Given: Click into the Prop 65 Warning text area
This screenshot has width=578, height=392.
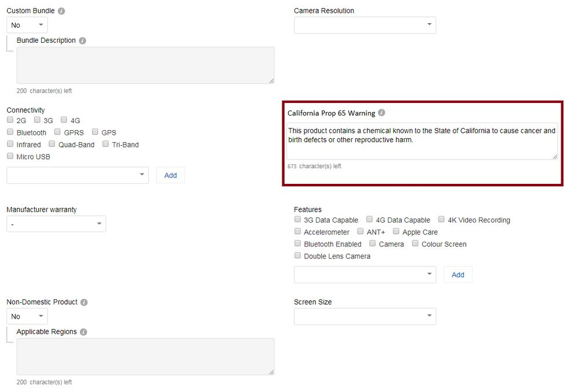Looking at the screenshot, I should pos(422,141).
